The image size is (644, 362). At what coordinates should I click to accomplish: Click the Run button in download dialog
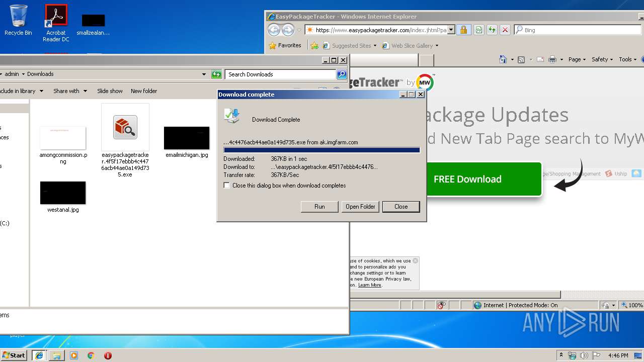pyautogui.click(x=319, y=207)
